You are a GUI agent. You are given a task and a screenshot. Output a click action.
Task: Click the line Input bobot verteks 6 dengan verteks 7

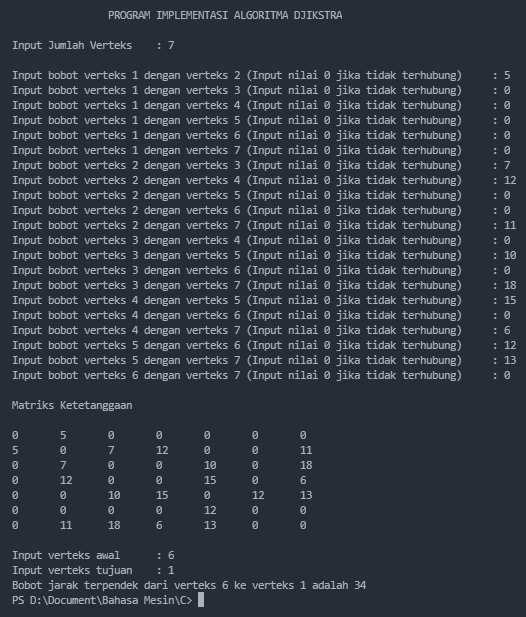point(261,375)
